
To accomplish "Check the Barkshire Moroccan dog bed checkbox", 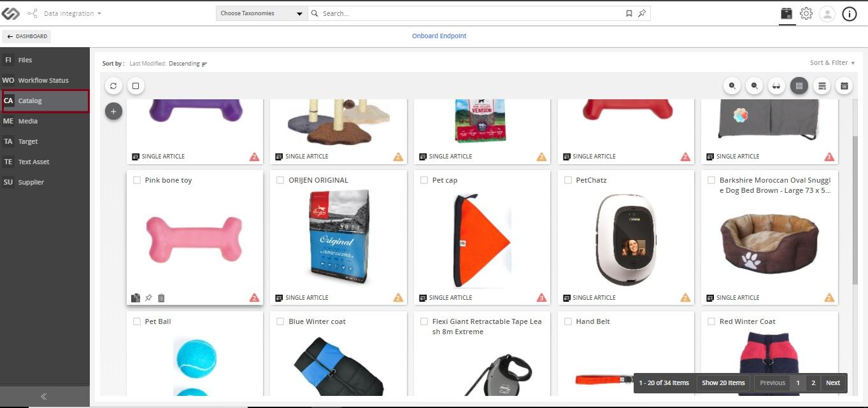I will click(711, 180).
